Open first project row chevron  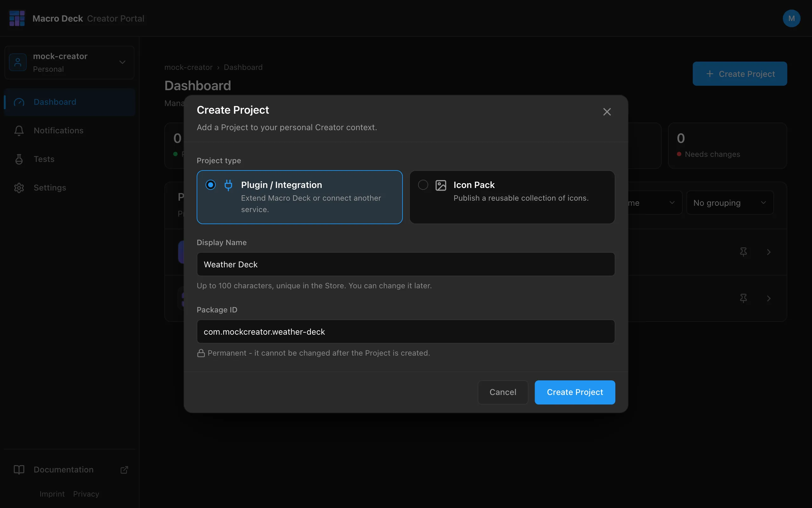pyautogui.click(x=769, y=252)
